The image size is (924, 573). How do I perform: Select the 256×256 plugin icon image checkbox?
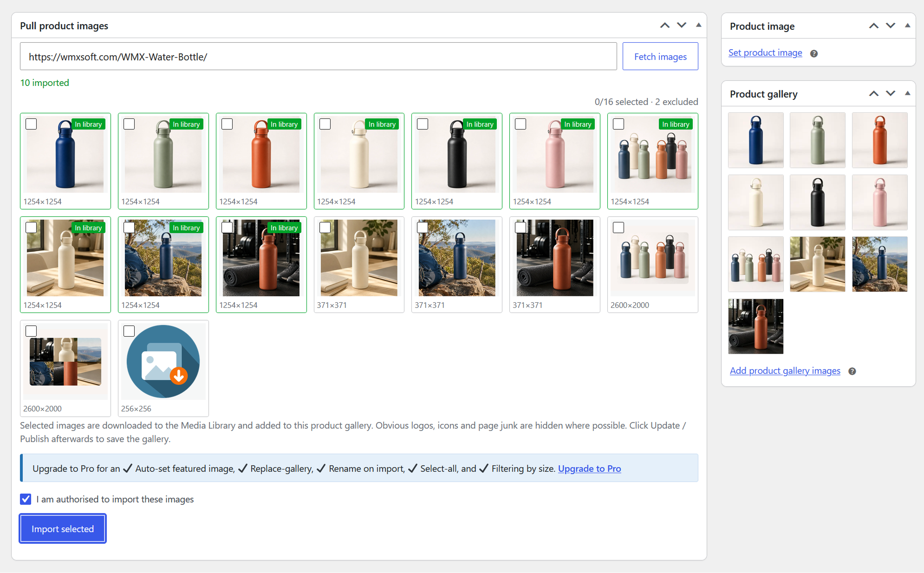[x=129, y=331]
